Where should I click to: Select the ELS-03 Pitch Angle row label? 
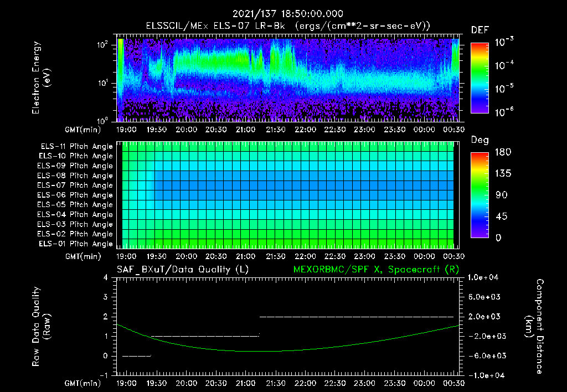click(x=75, y=224)
